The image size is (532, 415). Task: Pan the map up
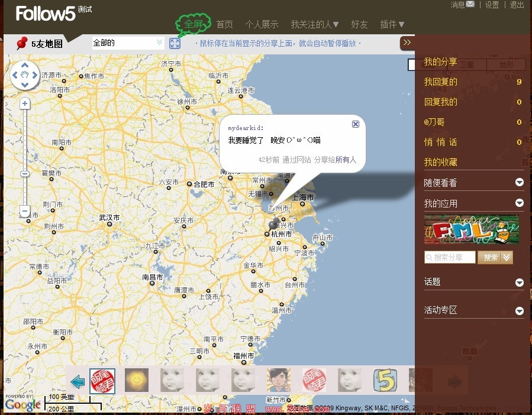pyautogui.click(x=25, y=65)
